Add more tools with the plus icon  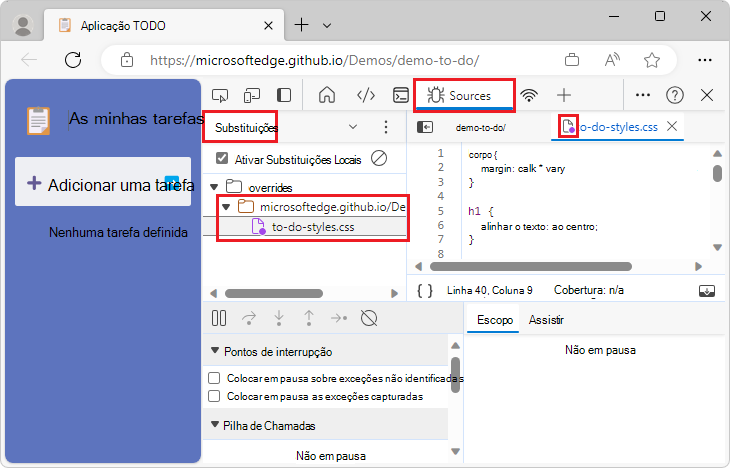pos(564,95)
